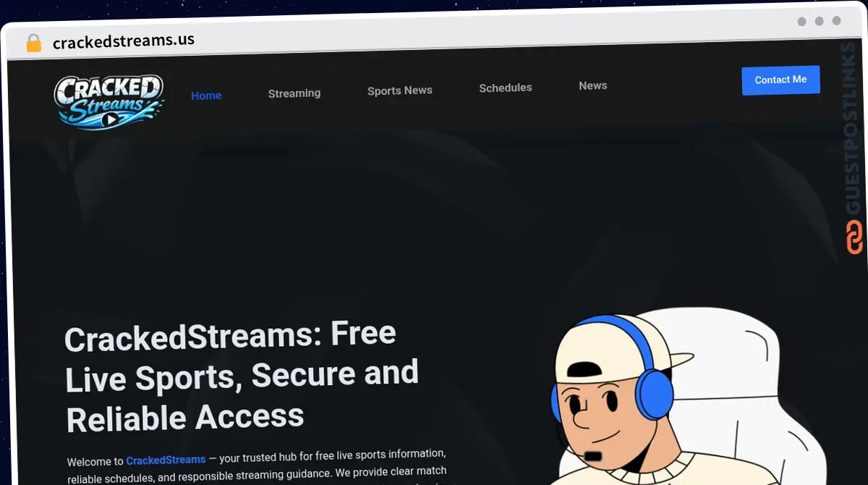This screenshot has height=485, width=868.
Task: Click the Contact Me button
Action: click(781, 80)
